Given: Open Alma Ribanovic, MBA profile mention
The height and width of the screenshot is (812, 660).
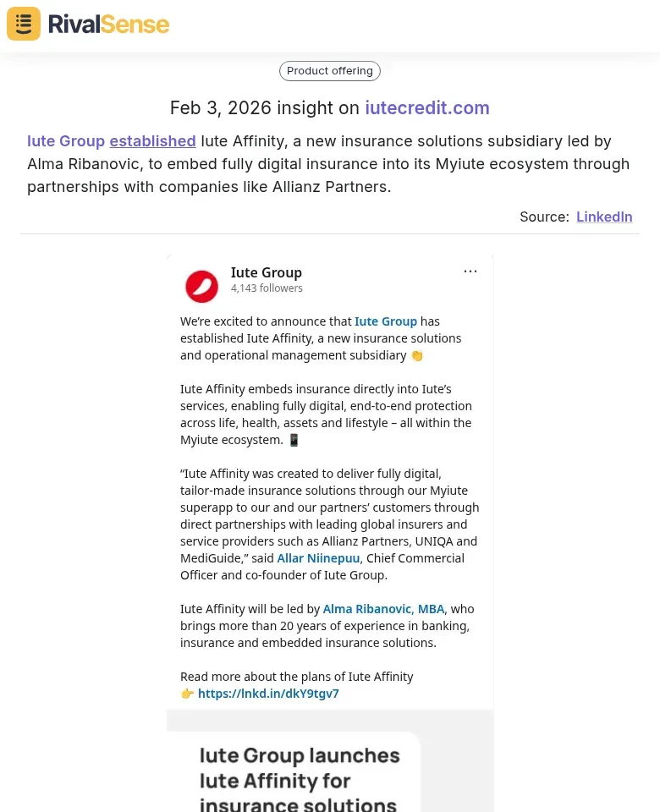Looking at the screenshot, I should pyautogui.click(x=383, y=609).
